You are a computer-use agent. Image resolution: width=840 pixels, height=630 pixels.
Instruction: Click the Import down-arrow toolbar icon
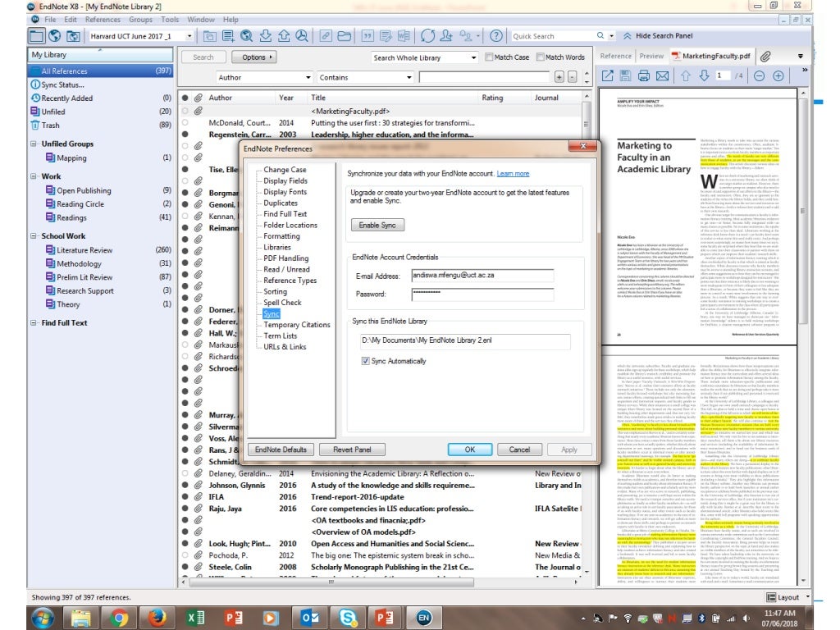coord(265,36)
